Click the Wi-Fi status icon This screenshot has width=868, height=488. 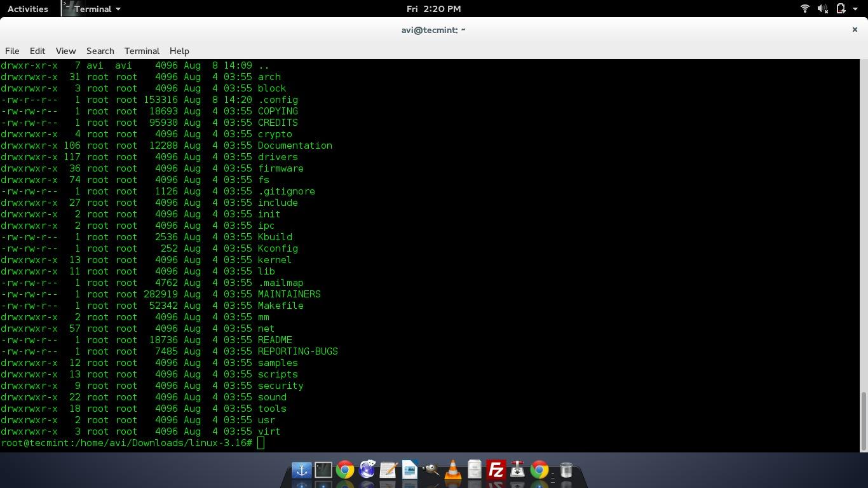pyautogui.click(x=804, y=9)
